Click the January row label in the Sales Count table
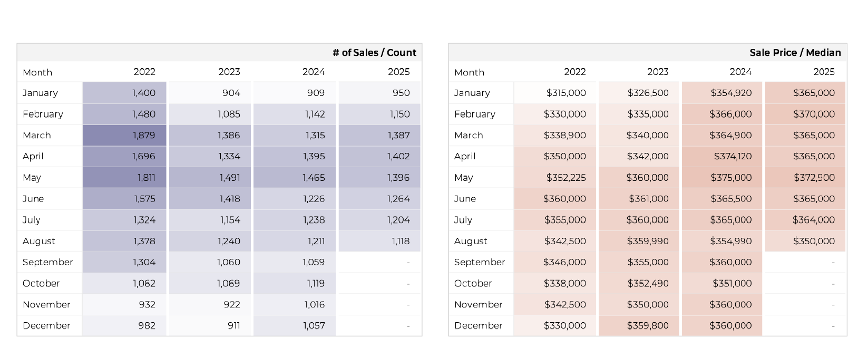 pyautogui.click(x=40, y=93)
